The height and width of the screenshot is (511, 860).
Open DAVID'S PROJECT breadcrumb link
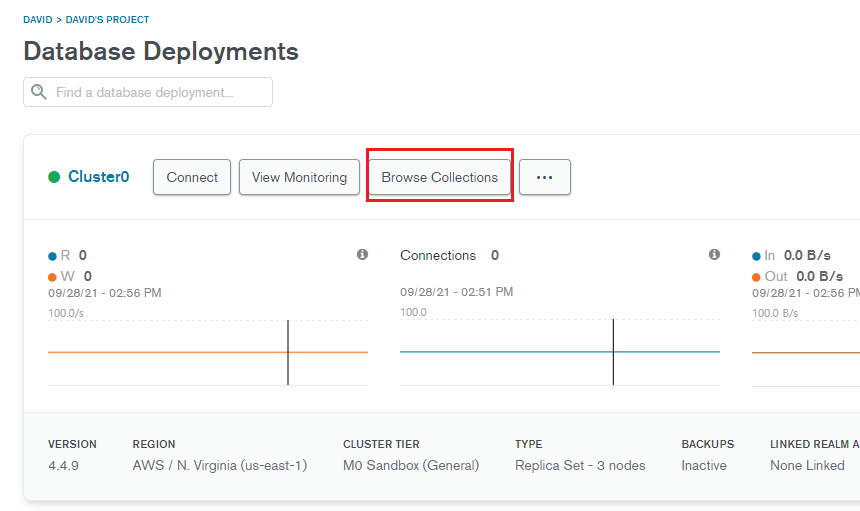[108, 20]
